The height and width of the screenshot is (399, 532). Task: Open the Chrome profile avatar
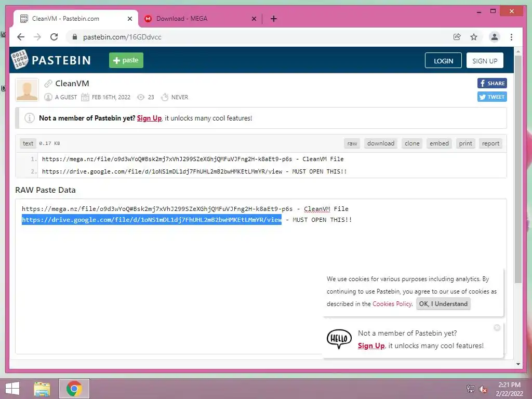(x=495, y=37)
